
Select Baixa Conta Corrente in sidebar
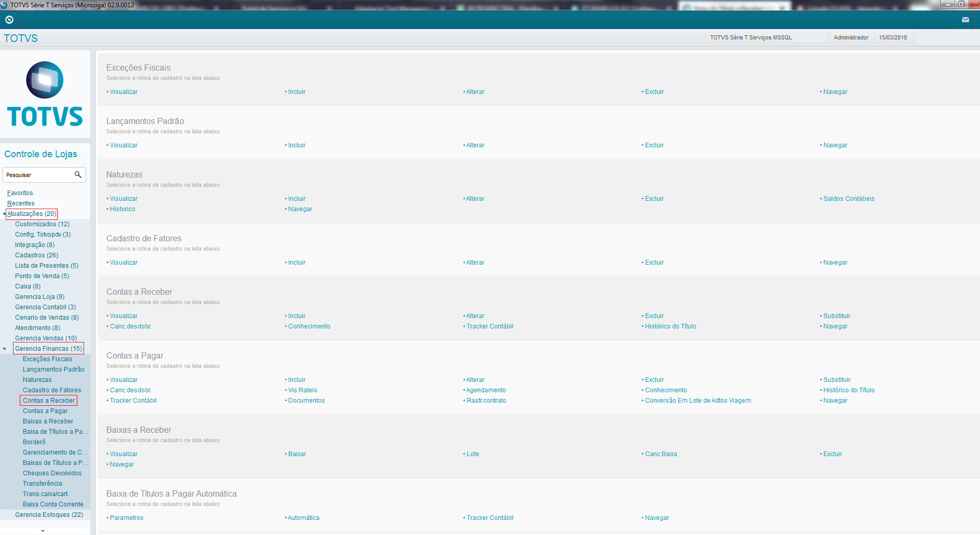pos(53,504)
